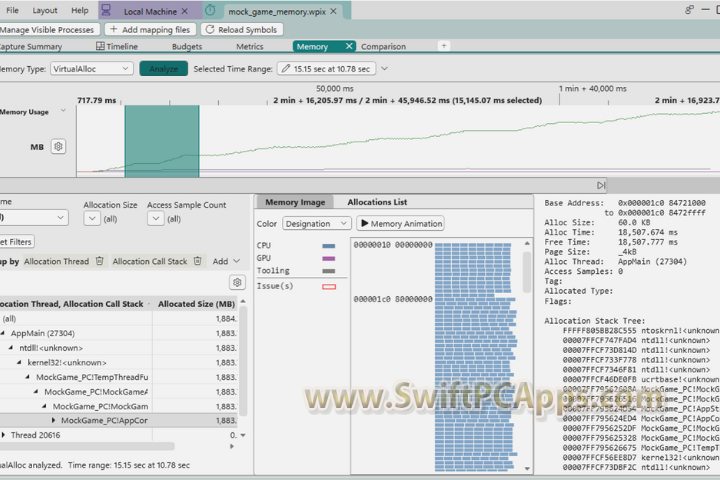
Task: Click the Analyze button
Action: 164,69
